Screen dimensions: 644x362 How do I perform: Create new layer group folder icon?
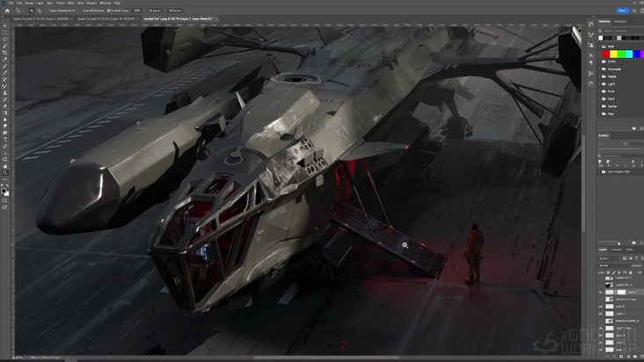[635, 357]
